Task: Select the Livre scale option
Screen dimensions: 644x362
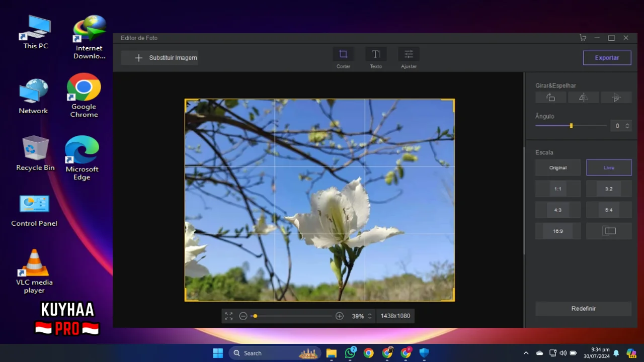Action: tap(609, 168)
